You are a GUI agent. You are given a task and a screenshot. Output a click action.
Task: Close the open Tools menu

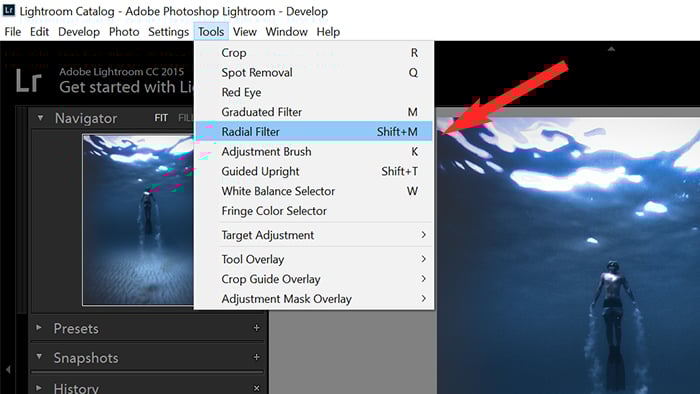coord(211,32)
